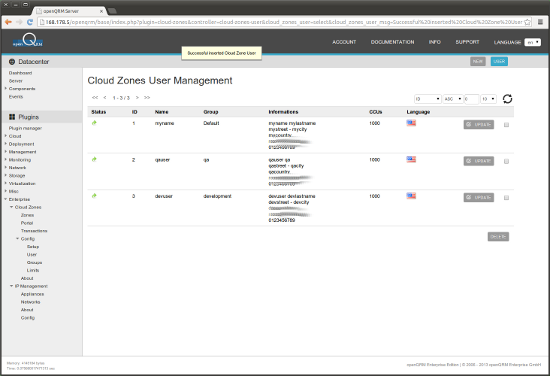Switch to the NEW tab button
Viewport: 550px width, 376px height.
point(478,61)
